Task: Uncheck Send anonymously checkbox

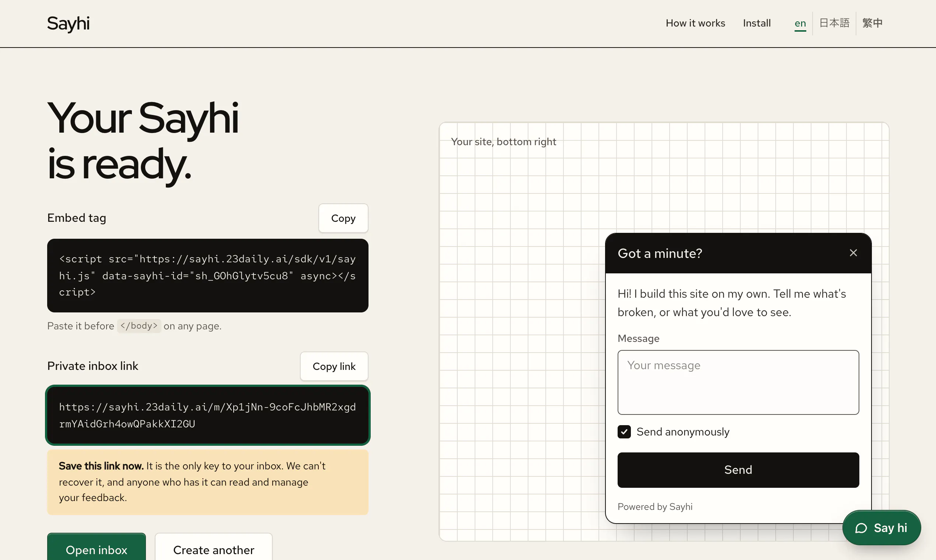Action: (x=624, y=432)
